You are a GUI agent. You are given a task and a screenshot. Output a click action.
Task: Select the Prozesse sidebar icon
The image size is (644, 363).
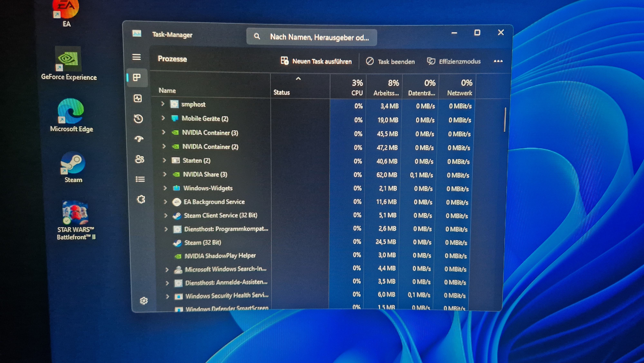(137, 77)
